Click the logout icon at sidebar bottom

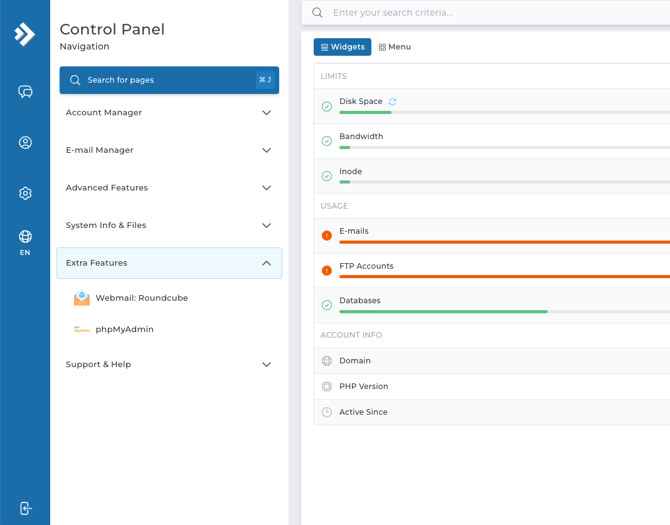(x=25, y=508)
